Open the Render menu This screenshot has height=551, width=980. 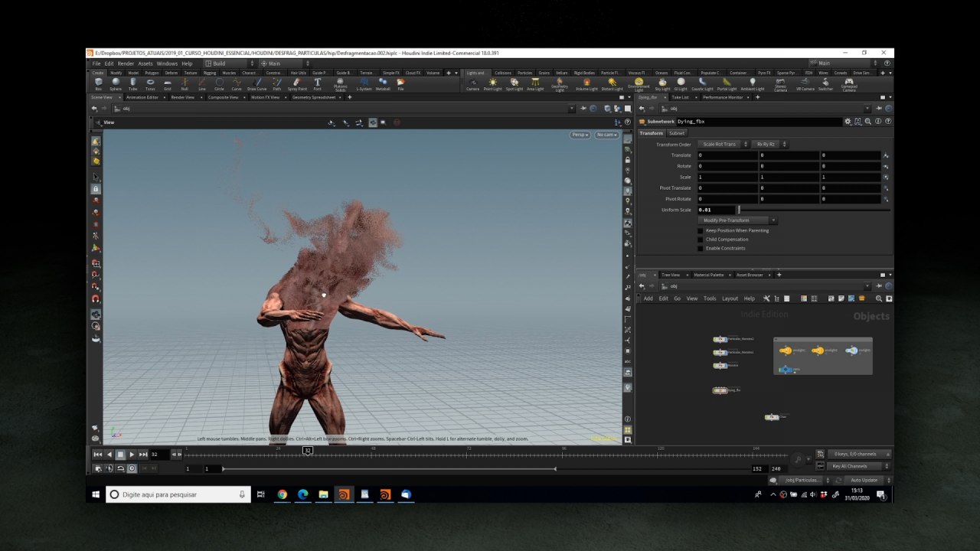[x=126, y=64]
